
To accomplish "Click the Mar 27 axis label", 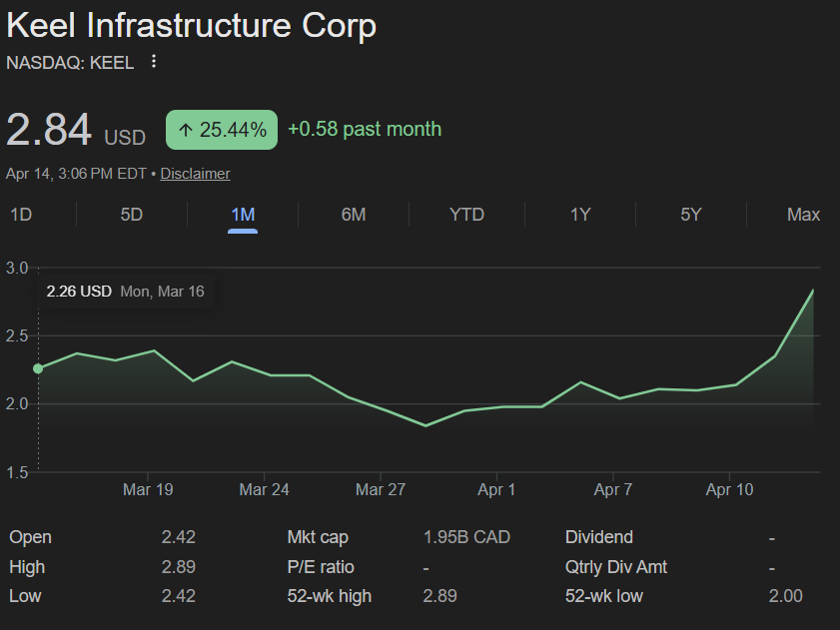I will tap(381, 489).
